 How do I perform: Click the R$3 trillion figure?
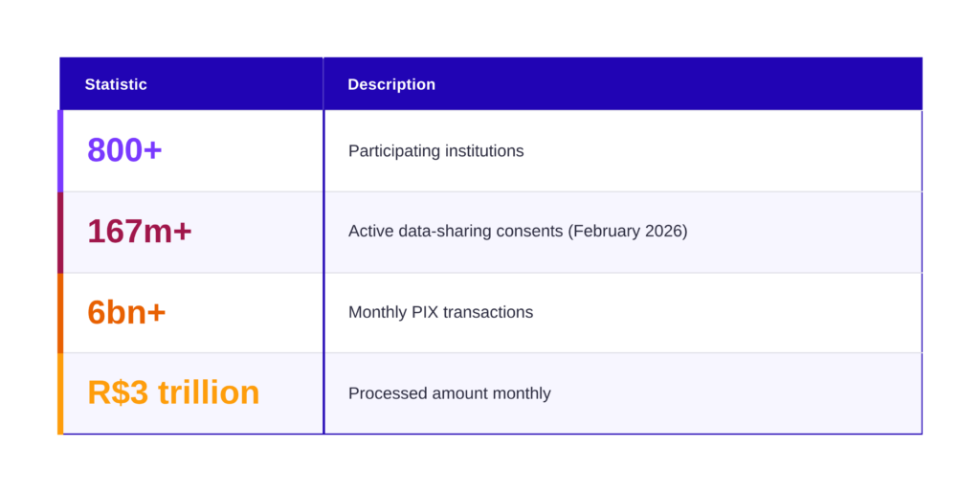click(173, 392)
